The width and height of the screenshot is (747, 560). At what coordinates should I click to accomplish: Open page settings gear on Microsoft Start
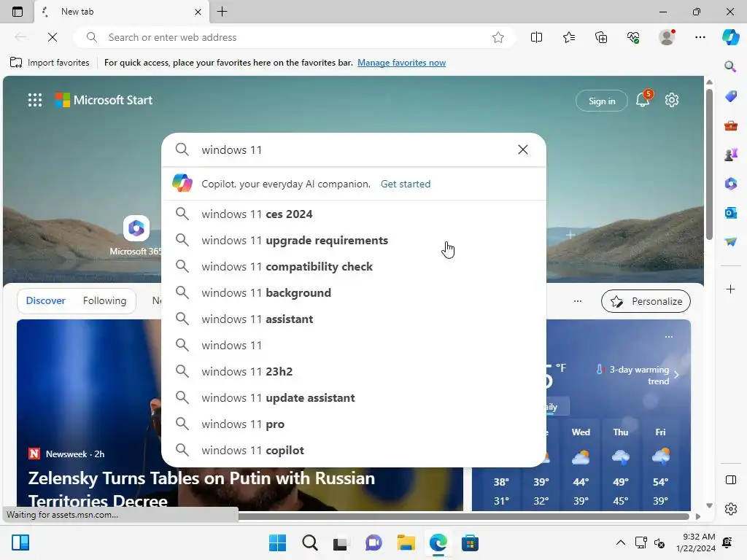coord(672,100)
